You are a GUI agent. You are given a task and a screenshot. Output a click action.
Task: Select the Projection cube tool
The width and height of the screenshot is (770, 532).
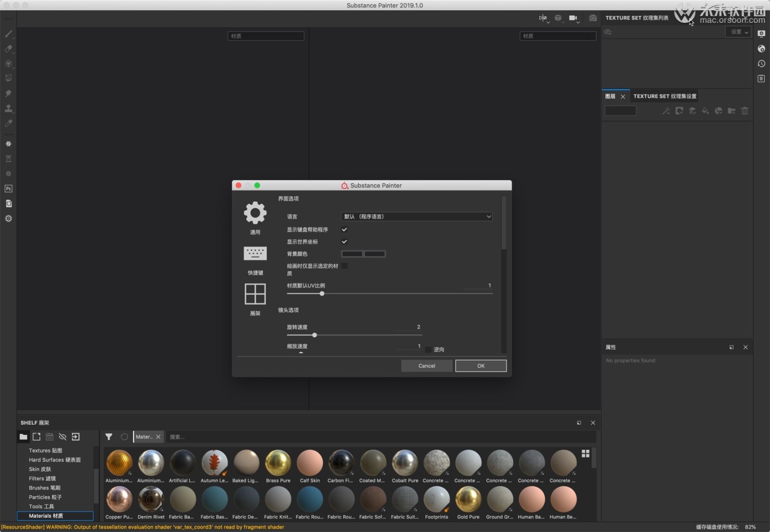(8, 64)
